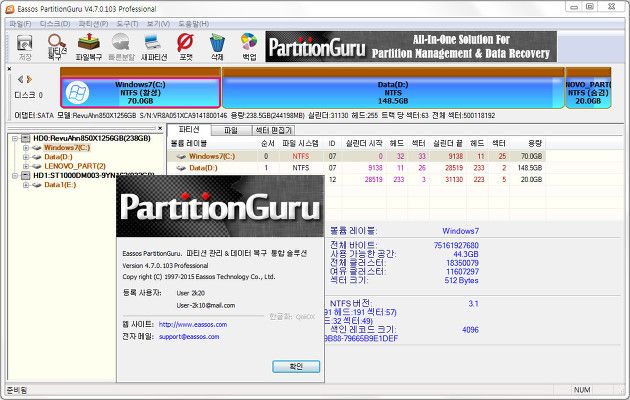Click the 파일 시스템 column header
Viewport: 630px width, 400px height.
click(300, 144)
